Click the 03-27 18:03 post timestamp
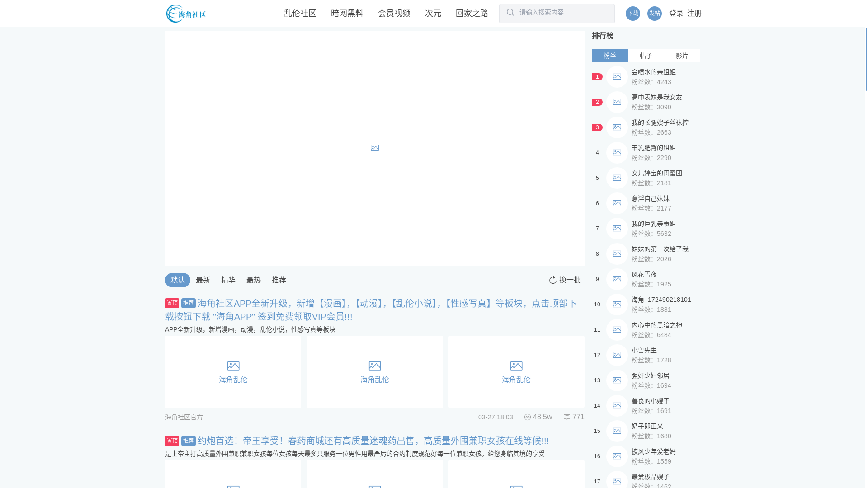This screenshot has width=868, height=488. click(495, 417)
